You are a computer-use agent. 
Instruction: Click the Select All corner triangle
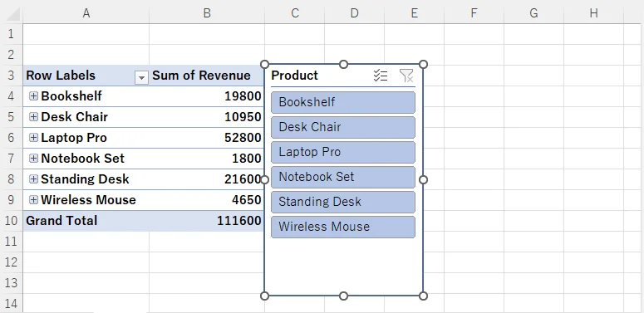[12, 14]
